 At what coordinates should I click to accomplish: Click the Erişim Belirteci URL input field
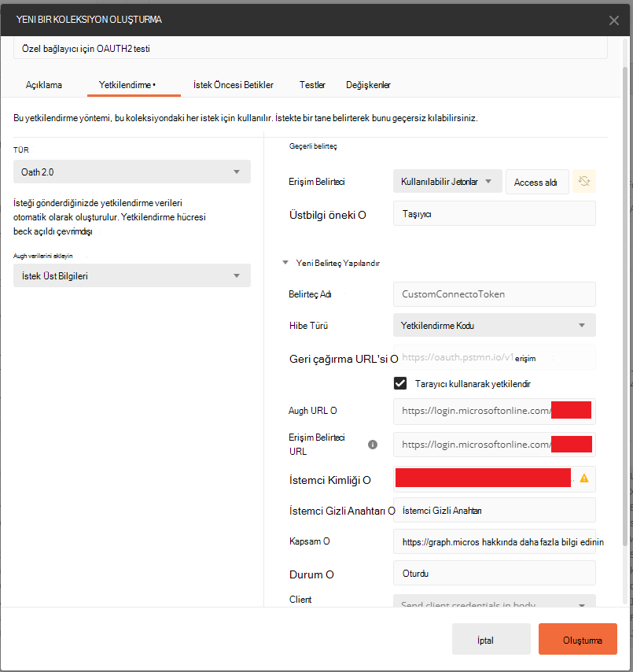point(495,445)
